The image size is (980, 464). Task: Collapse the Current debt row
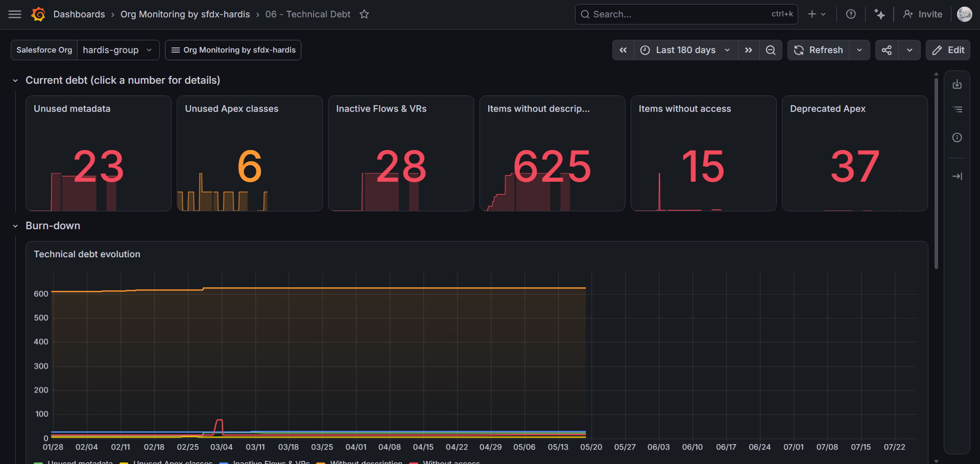(15, 81)
